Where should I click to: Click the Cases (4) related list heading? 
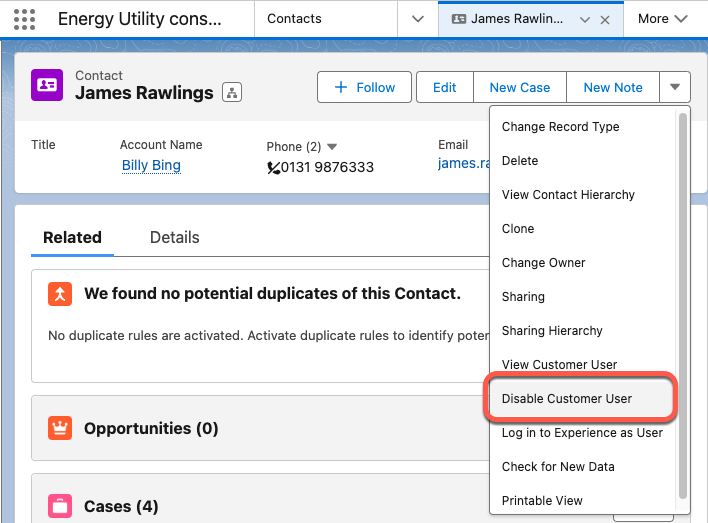click(121, 506)
